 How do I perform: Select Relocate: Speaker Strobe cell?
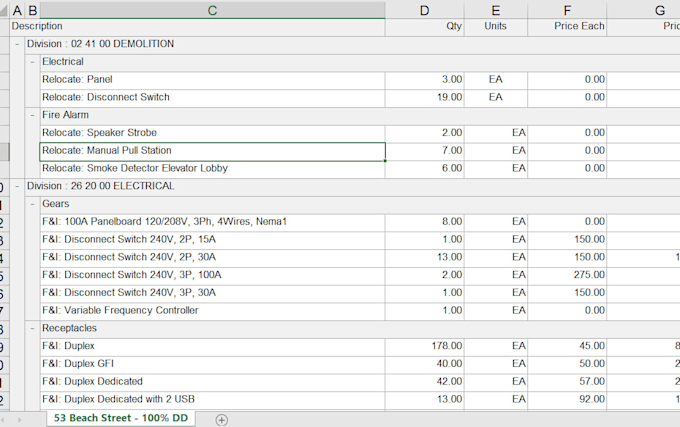tap(212, 133)
